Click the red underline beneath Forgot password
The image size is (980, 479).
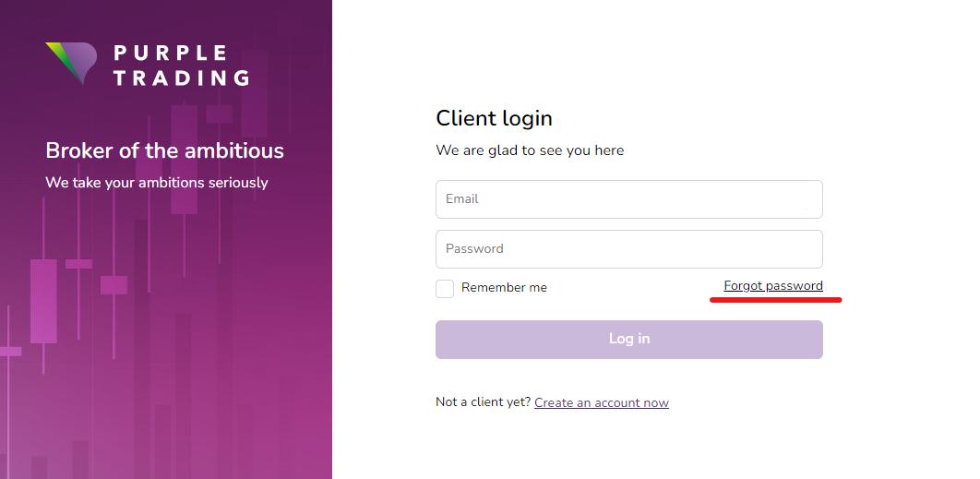tap(776, 300)
